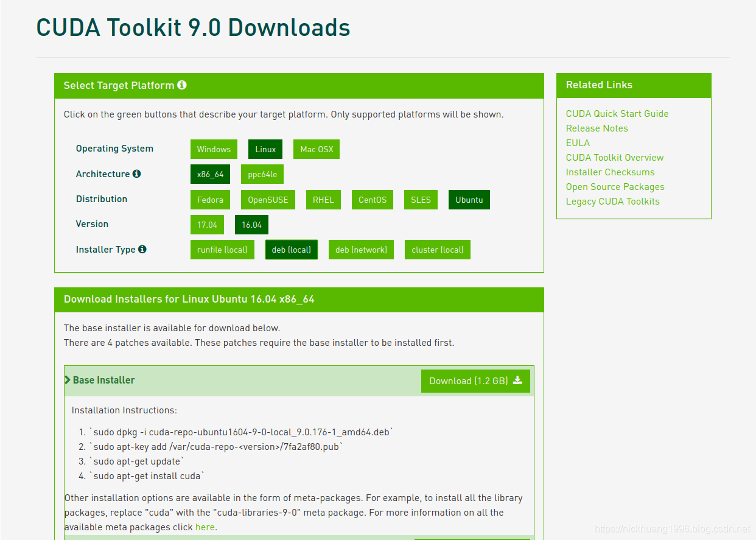Click the 'sudo apt-key add' command line
The image size is (756, 540).
point(217,447)
